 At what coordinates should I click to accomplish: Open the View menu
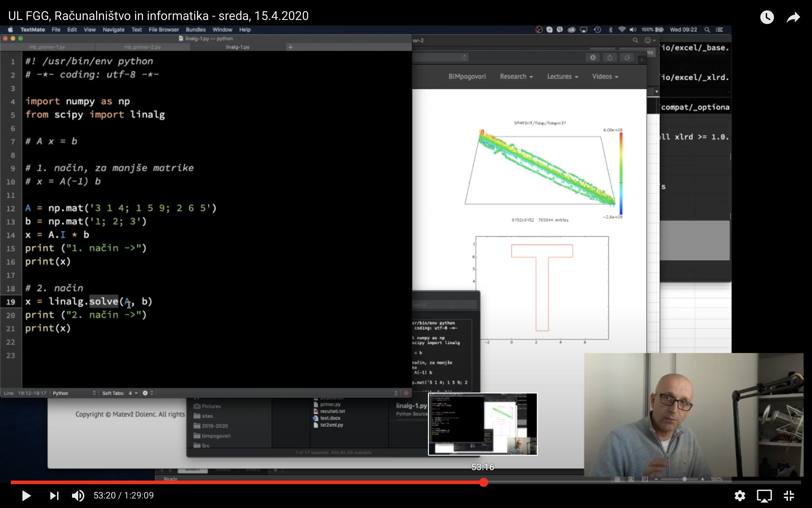click(89, 29)
